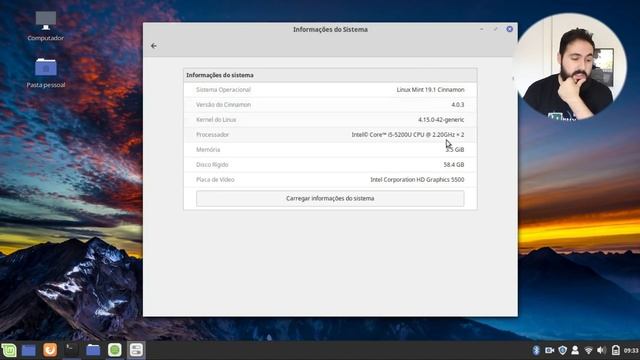Open the user applet in tray
The width and height of the screenshot is (640, 360).
[x=575, y=350]
